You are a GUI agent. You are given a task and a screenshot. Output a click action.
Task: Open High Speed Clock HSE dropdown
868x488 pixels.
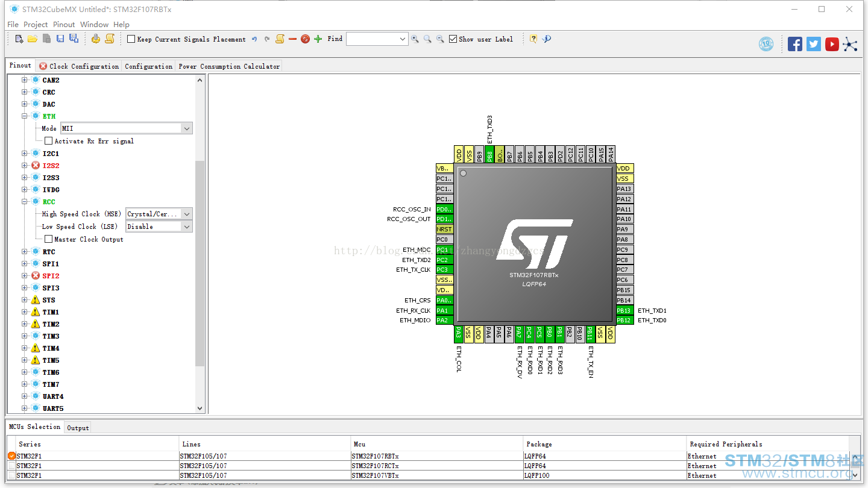(x=187, y=214)
